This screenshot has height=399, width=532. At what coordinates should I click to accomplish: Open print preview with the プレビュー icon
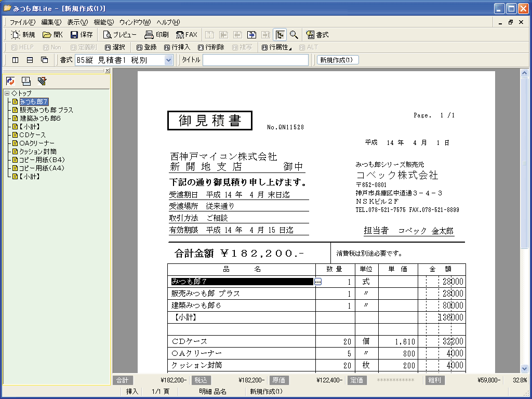click(x=119, y=35)
